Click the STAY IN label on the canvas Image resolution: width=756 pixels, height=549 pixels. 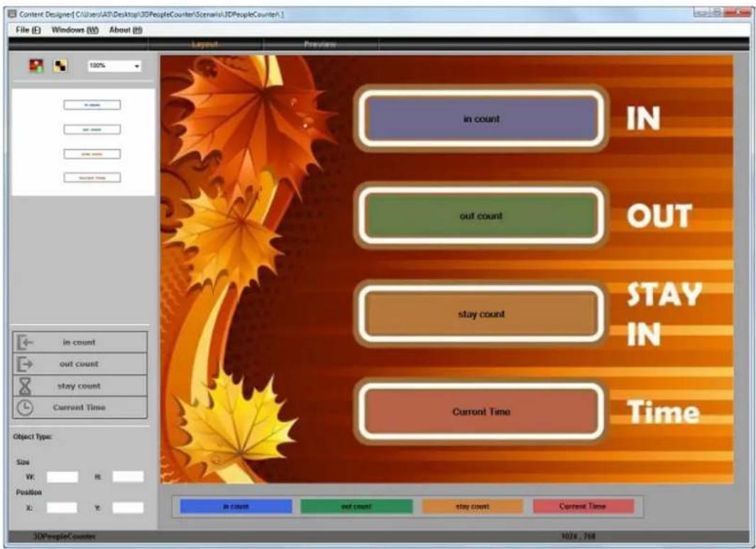point(664,314)
